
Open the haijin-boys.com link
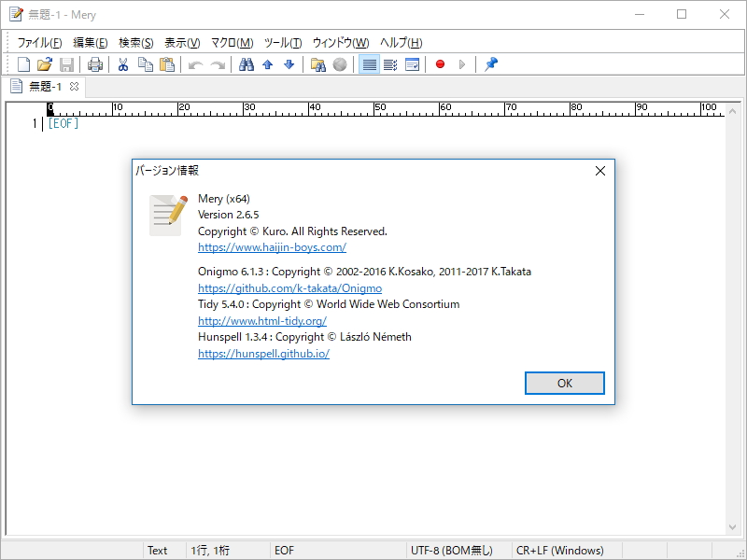coord(272,247)
